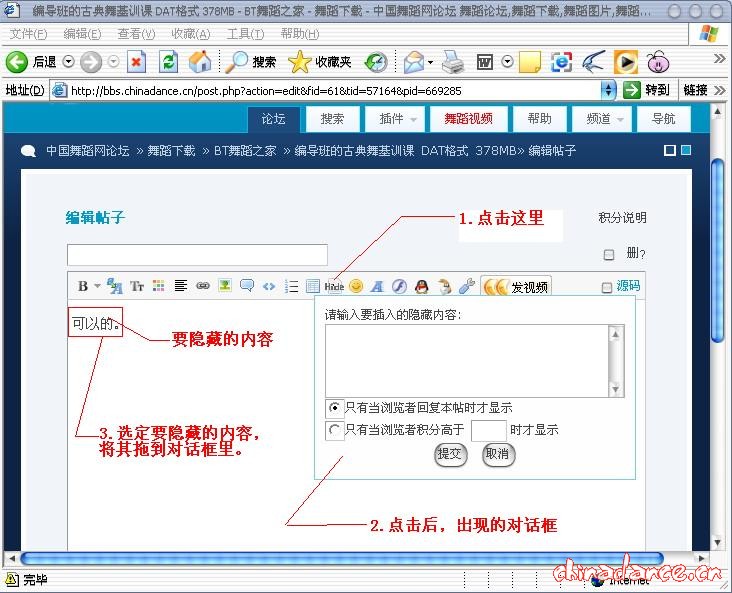Open the 文件(F) menu
The width and height of the screenshot is (732, 593).
[x=28, y=34]
